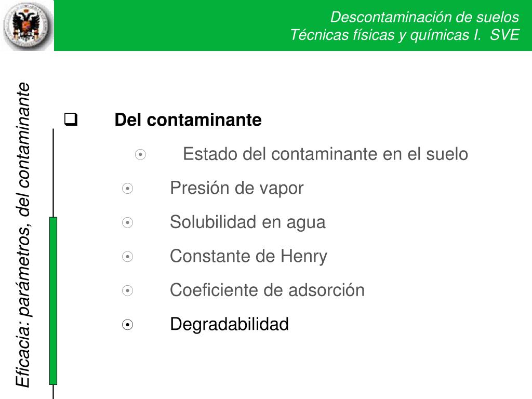Click the Descontaminación de suelos header title
The height and width of the screenshot is (399, 532).
point(425,17)
